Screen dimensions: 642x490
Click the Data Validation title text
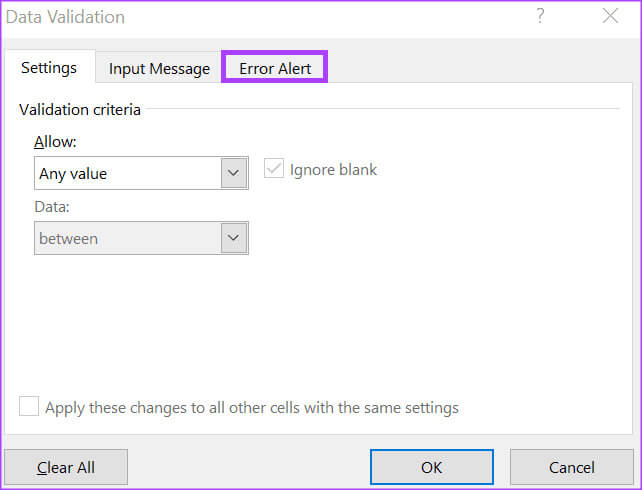(x=66, y=17)
